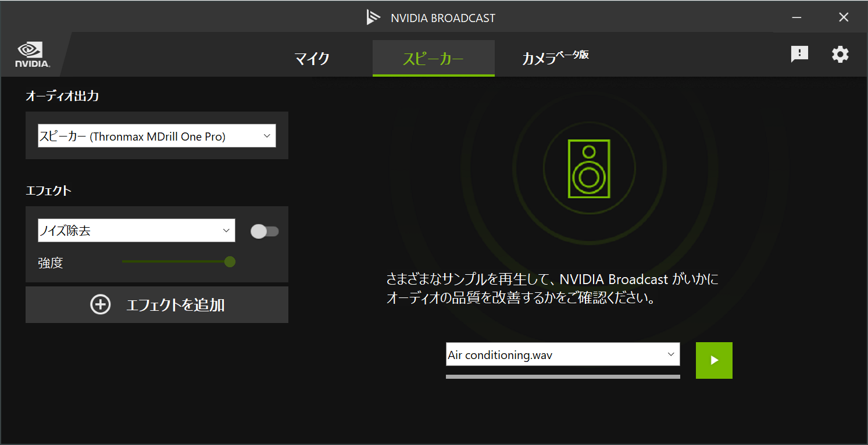Open the オーディオ出力 speaker device dropdown
The height and width of the screenshot is (445, 868).
157,135
